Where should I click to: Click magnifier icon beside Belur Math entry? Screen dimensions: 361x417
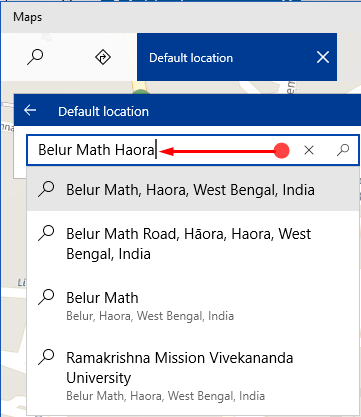[46, 297]
